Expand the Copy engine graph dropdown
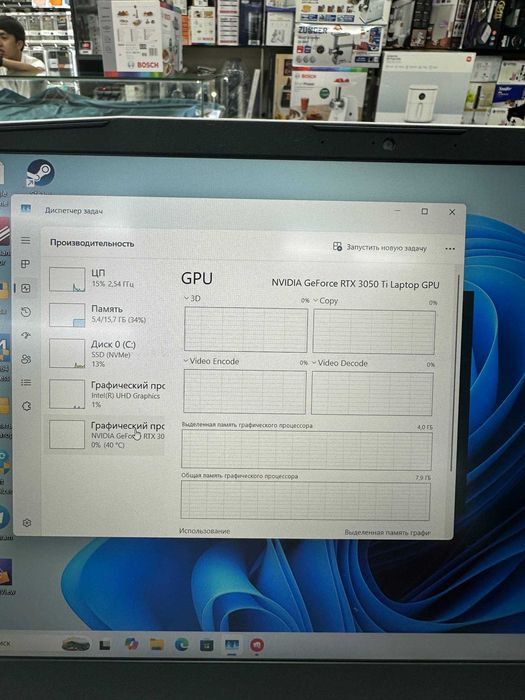 coord(325,301)
